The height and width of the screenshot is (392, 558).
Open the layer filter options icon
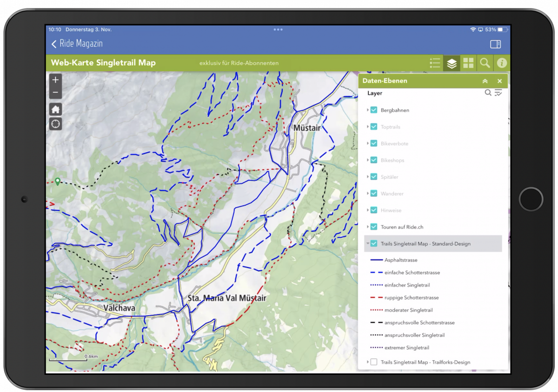498,93
